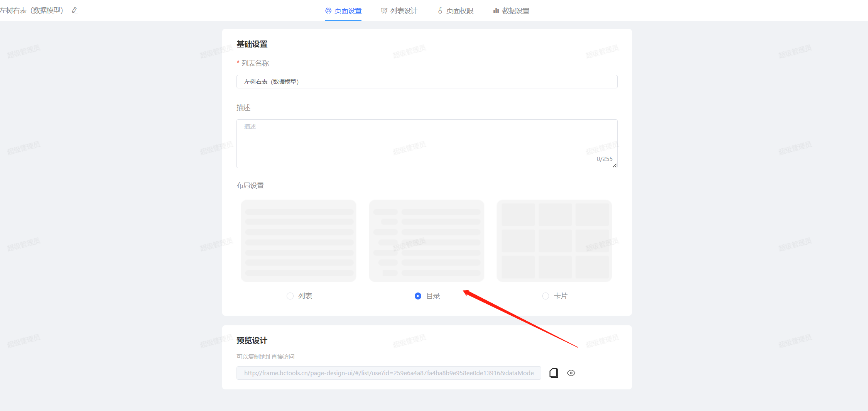
Task: Click the textarea resize handle corner
Action: click(x=615, y=166)
